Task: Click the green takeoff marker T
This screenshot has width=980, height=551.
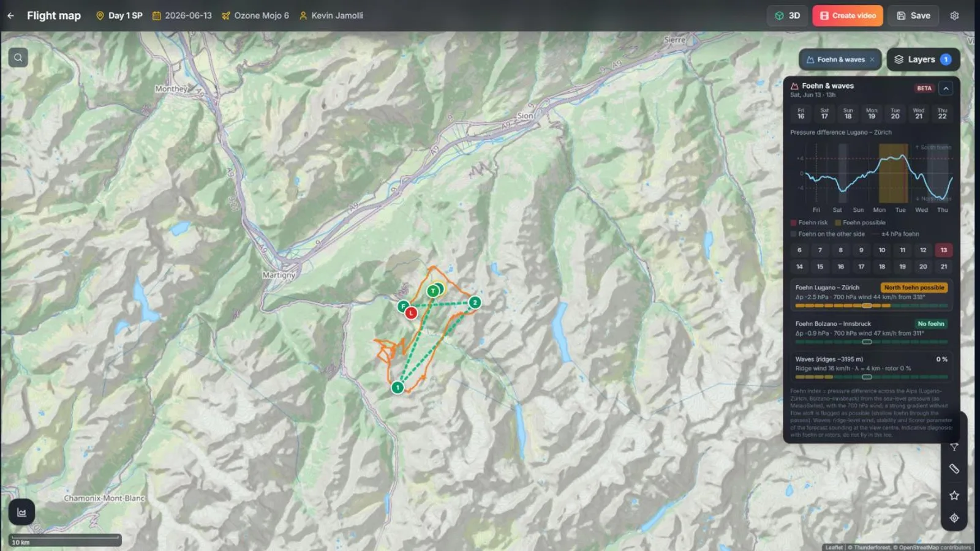Action: pos(433,291)
